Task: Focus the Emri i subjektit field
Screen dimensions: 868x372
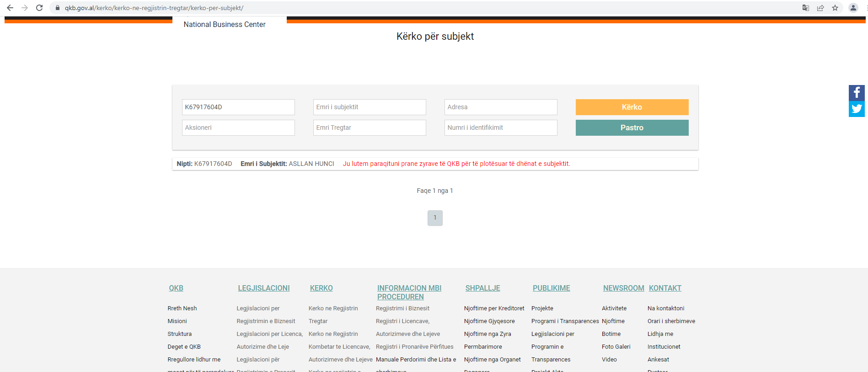Action: click(369, 107)
